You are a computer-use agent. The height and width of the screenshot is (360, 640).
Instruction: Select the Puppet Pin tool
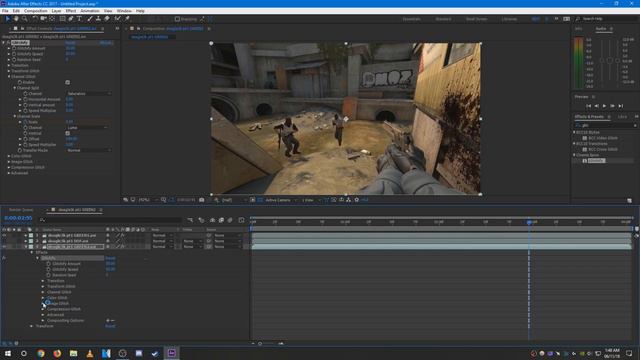127,19
